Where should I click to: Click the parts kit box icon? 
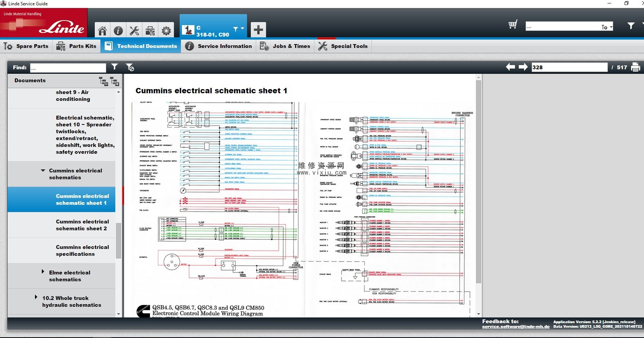coord(150,30)
